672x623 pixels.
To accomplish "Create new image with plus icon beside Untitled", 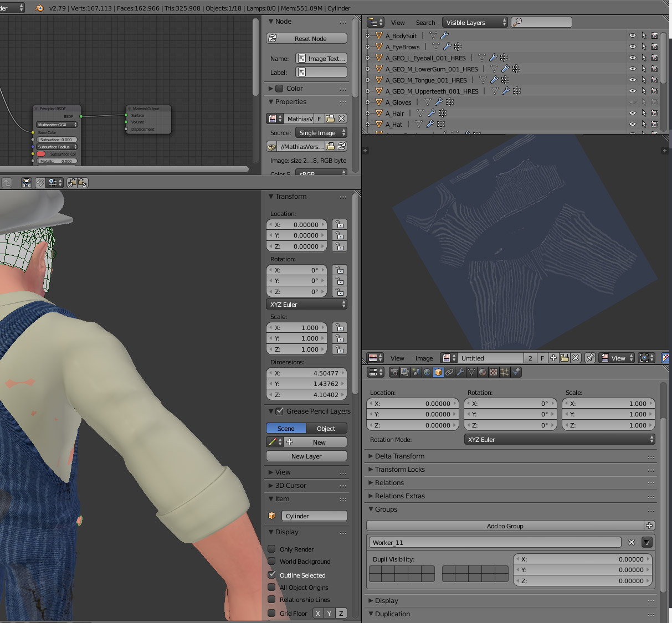I will (553, 358).
